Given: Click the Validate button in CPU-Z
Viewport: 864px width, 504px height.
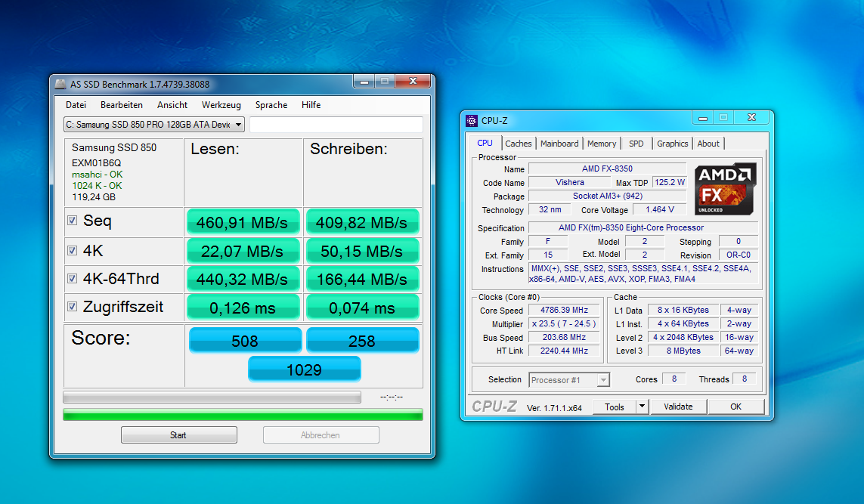Looking at the screenshot, I should pos(678,407).
